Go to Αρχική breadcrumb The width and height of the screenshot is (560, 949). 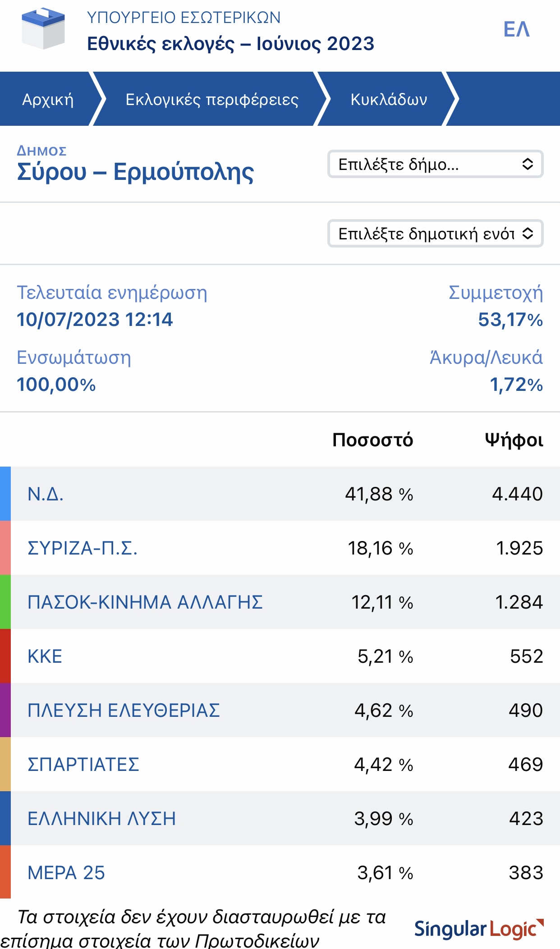[48, 99]
